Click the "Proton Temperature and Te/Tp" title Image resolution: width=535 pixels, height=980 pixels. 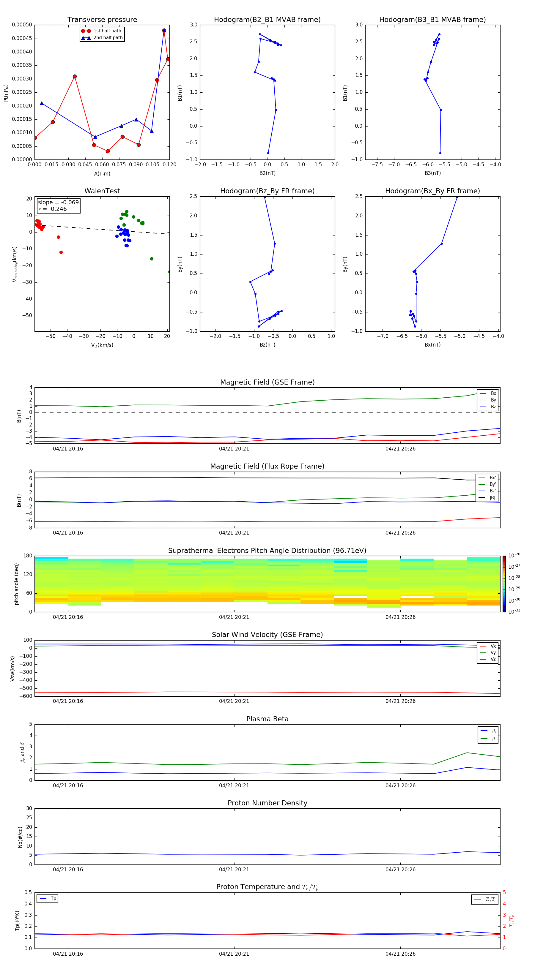pos(267,887)
